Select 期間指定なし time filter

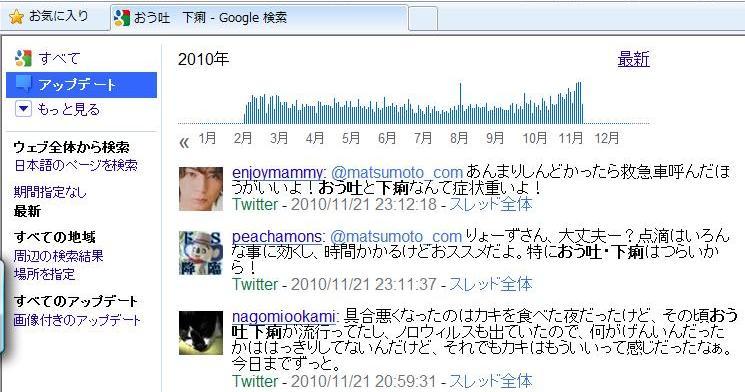click(x=50, y=192)
